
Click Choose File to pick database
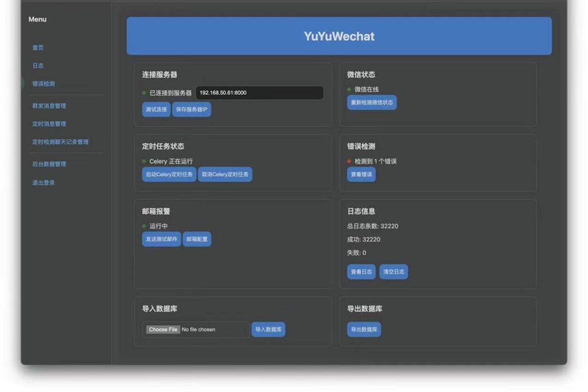click(163, 329)
